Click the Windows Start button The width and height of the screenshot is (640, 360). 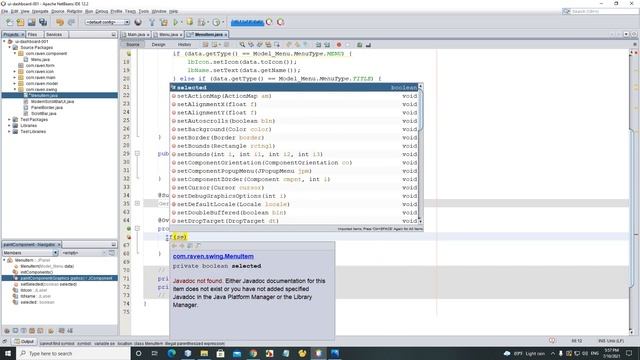[8, 353]
